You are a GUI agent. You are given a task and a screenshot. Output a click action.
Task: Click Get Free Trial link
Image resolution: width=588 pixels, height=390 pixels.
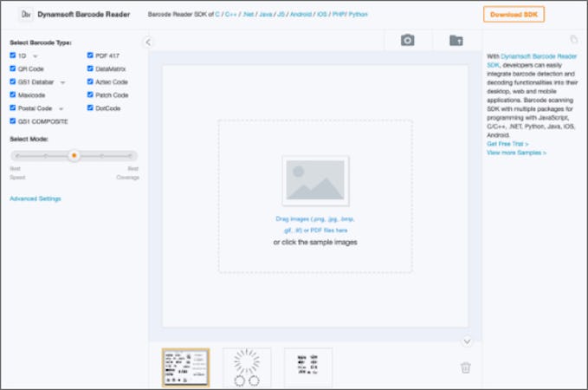(x=507, y=144)
